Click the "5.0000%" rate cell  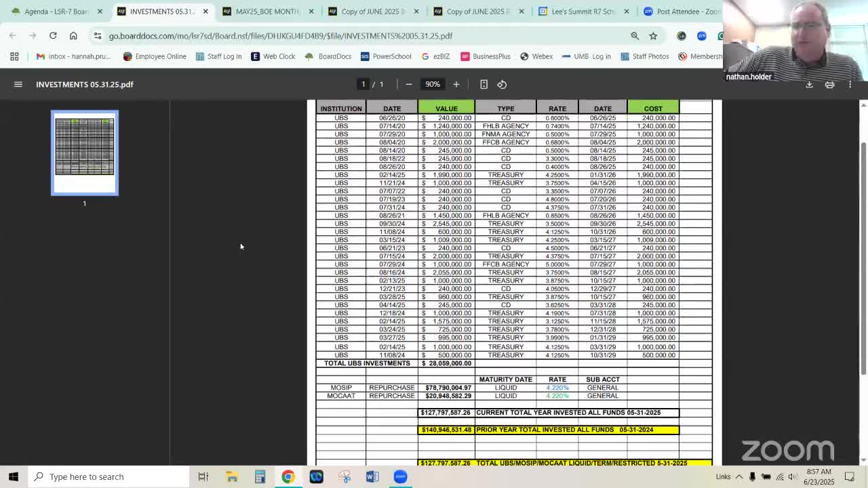pos(557,264)
